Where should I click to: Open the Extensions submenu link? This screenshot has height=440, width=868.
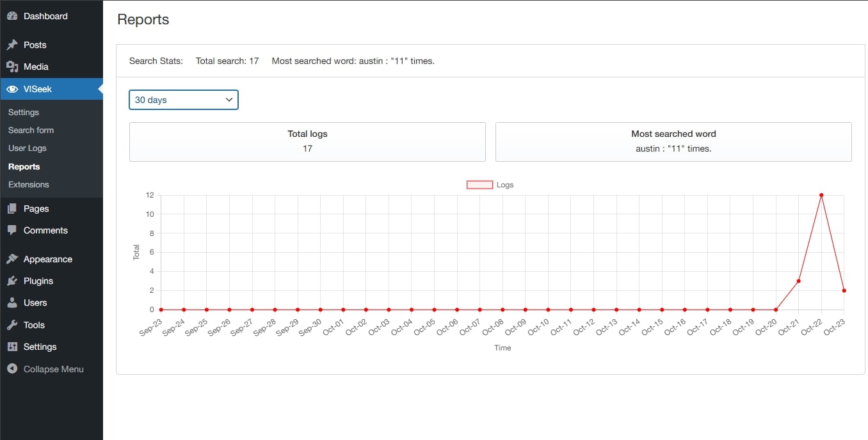(x=29, y=184)
